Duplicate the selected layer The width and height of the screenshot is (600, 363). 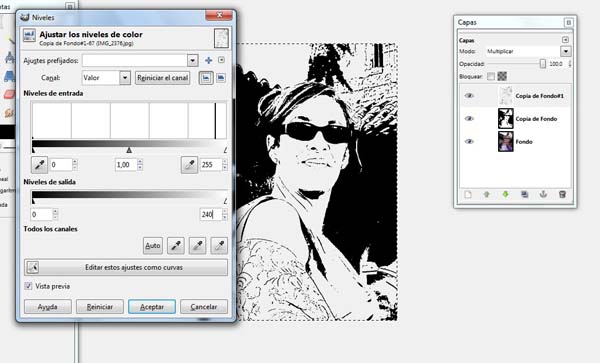[524, 195]
